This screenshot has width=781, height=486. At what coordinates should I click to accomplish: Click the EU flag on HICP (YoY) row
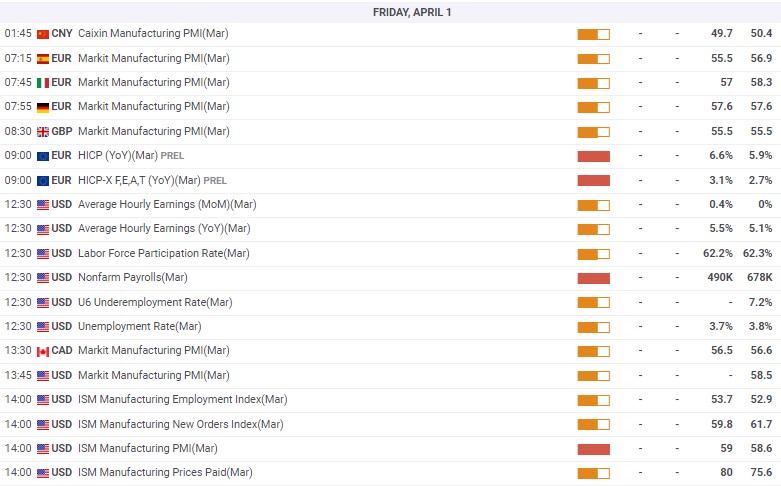point(43,156)
